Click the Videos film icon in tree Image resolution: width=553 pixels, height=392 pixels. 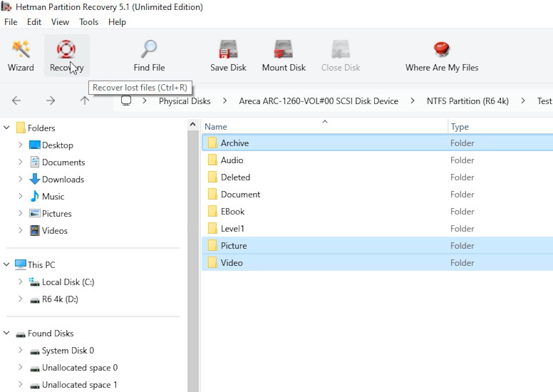[x=34, y=230]
